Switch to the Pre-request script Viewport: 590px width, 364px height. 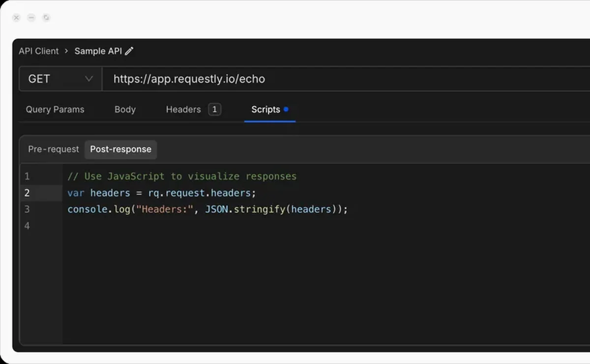pos(53,149)
